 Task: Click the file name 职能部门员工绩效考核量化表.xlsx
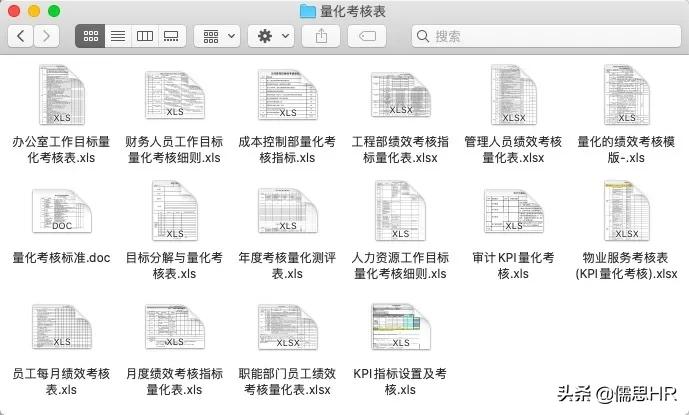tap(287, 382)
